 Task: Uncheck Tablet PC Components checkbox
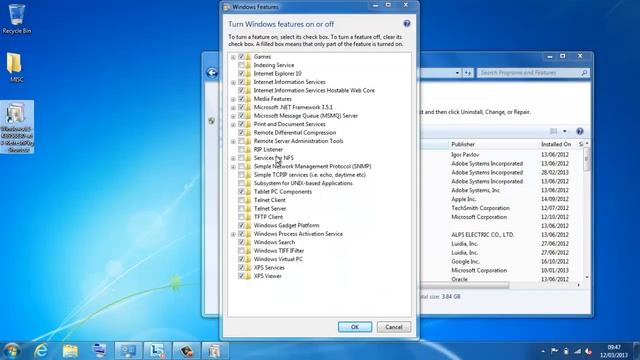pos(241,192)
